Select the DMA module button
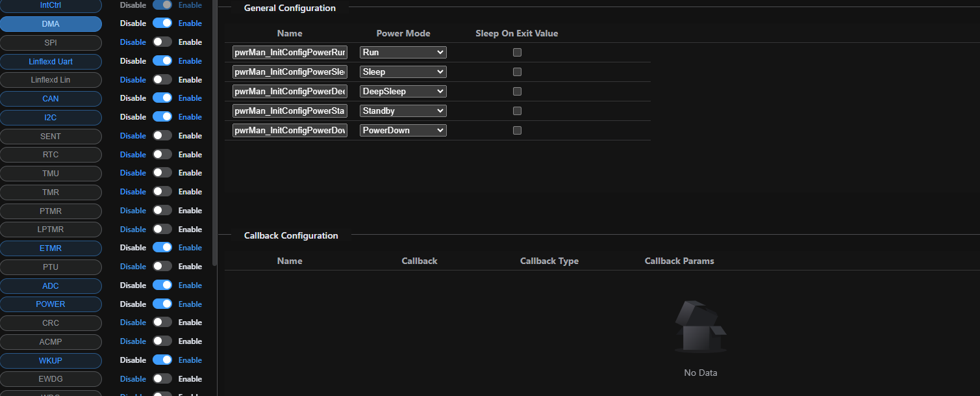The image size is (980, 396). click(51, 24)
